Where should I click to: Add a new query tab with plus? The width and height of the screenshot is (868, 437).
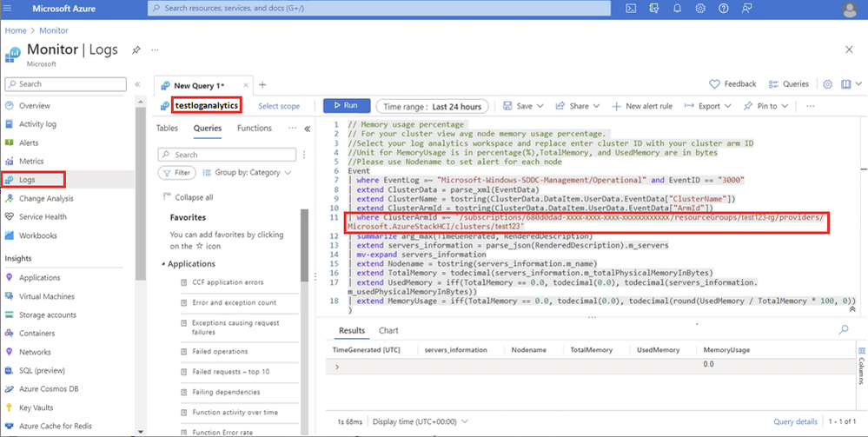[x=262, y=85]
